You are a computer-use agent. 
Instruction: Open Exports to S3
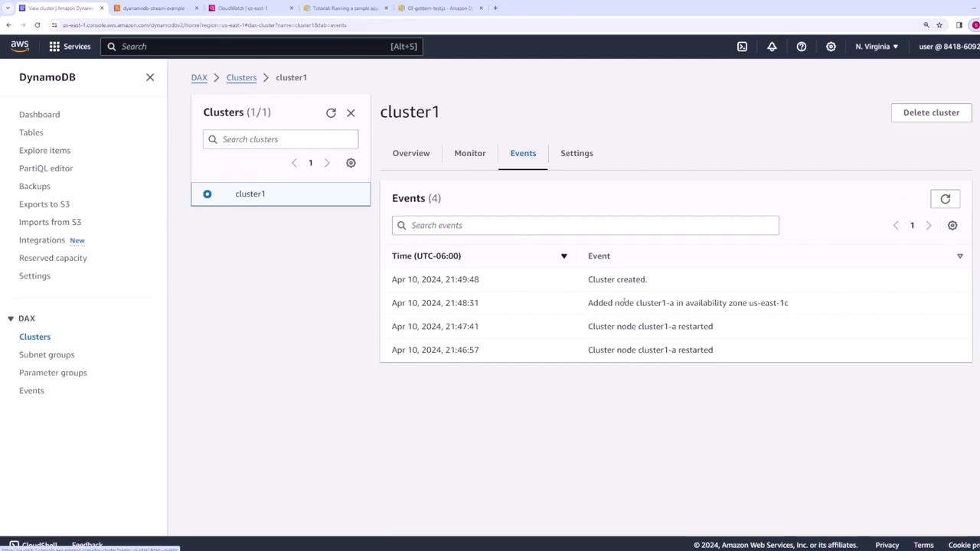[44, 204]
